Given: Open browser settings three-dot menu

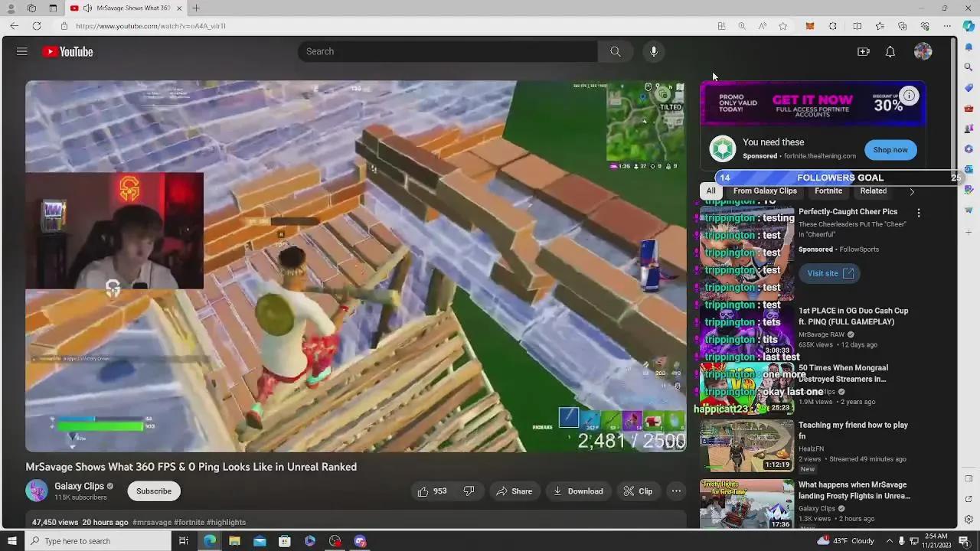Looking at the screenshot, I should click(947, 26).
